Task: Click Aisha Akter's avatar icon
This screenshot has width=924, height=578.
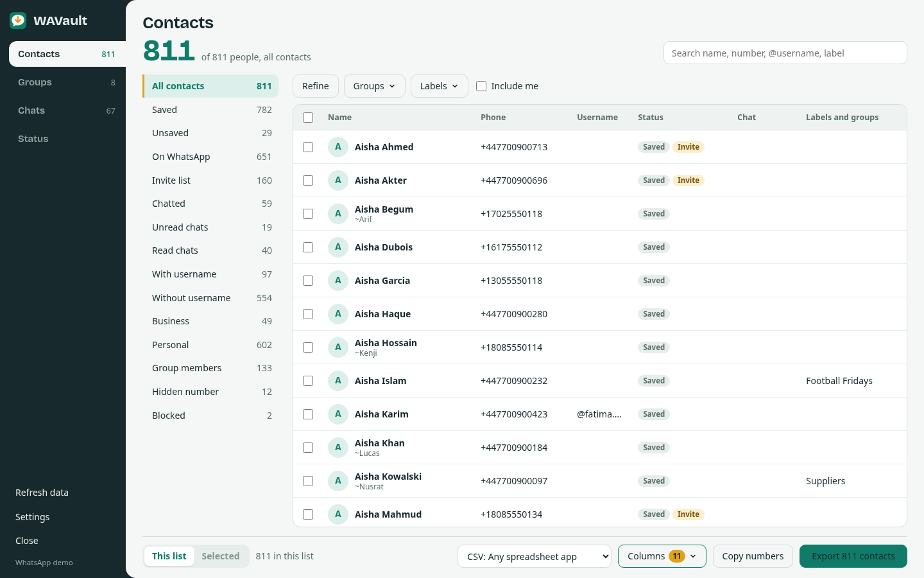Action: click(x=338, y=180)
